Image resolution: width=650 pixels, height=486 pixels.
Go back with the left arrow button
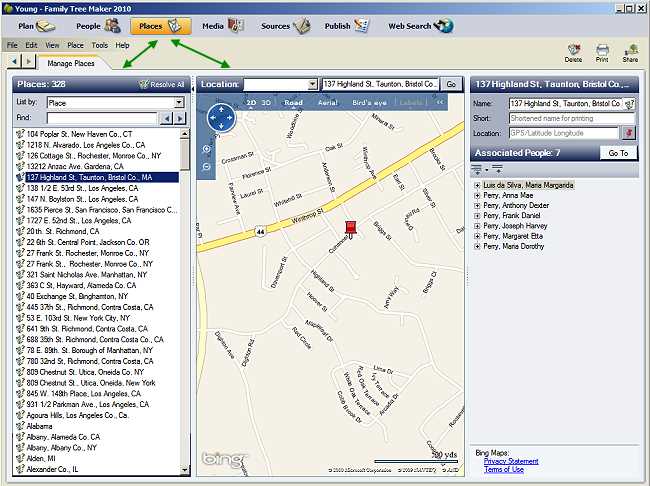[x=15, y=61]
